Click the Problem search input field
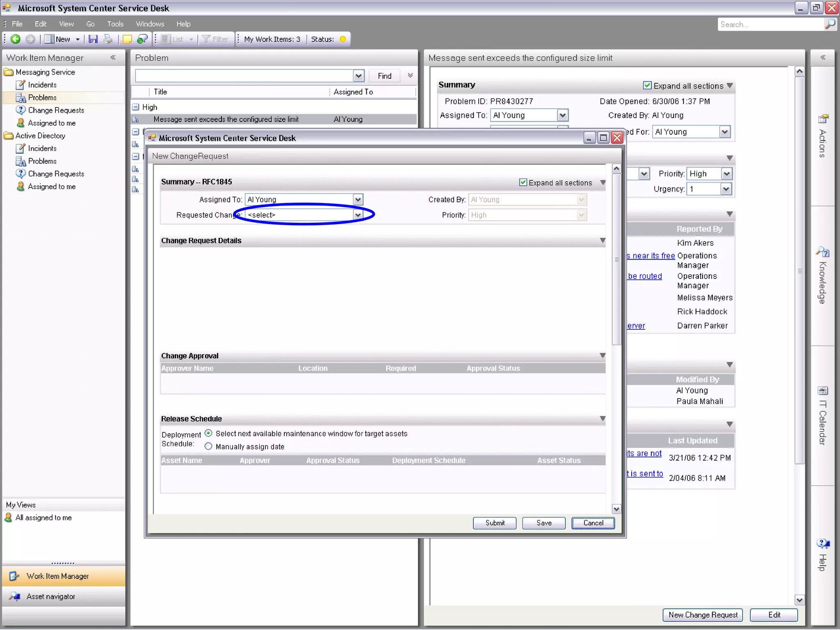This screenshot has width=840, height=630. click(244, 76)
